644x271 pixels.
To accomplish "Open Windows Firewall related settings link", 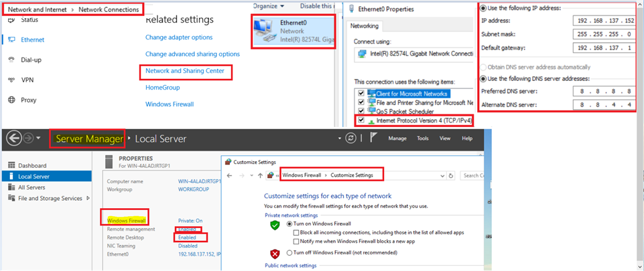I will point(170,104).
